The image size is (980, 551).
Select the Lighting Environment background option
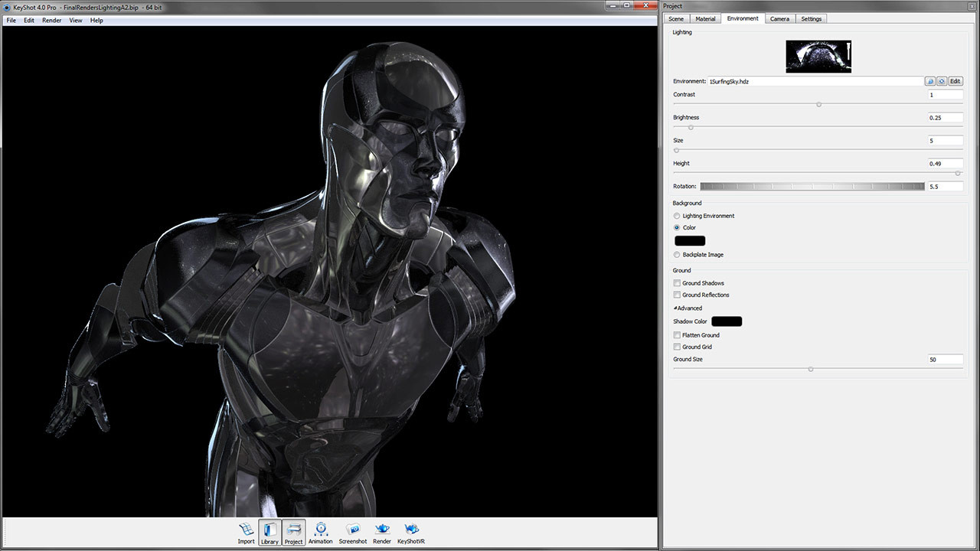677,216
